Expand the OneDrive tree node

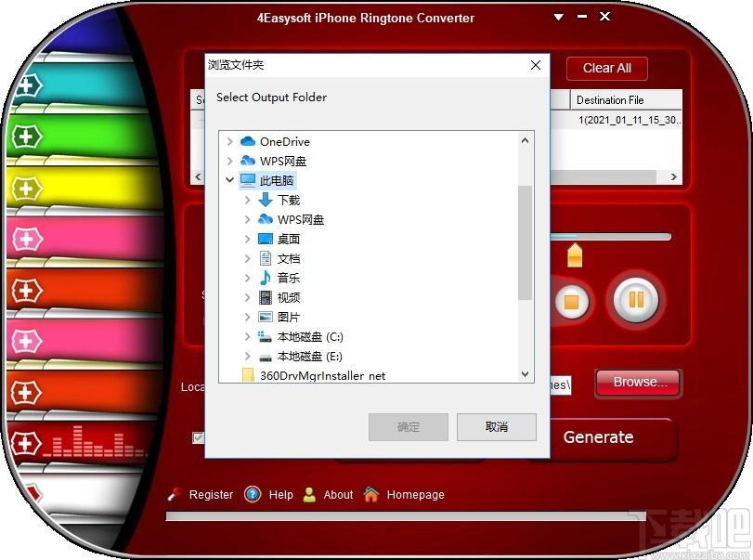tap(229, 142)
